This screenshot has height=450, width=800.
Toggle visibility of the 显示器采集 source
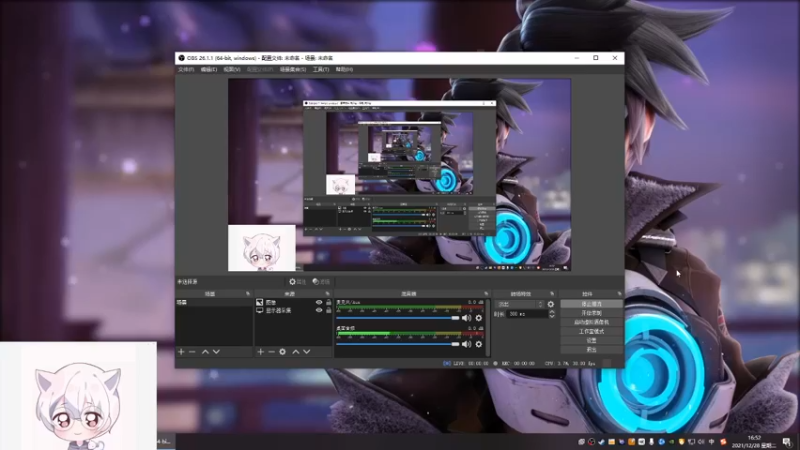point(319,310)
